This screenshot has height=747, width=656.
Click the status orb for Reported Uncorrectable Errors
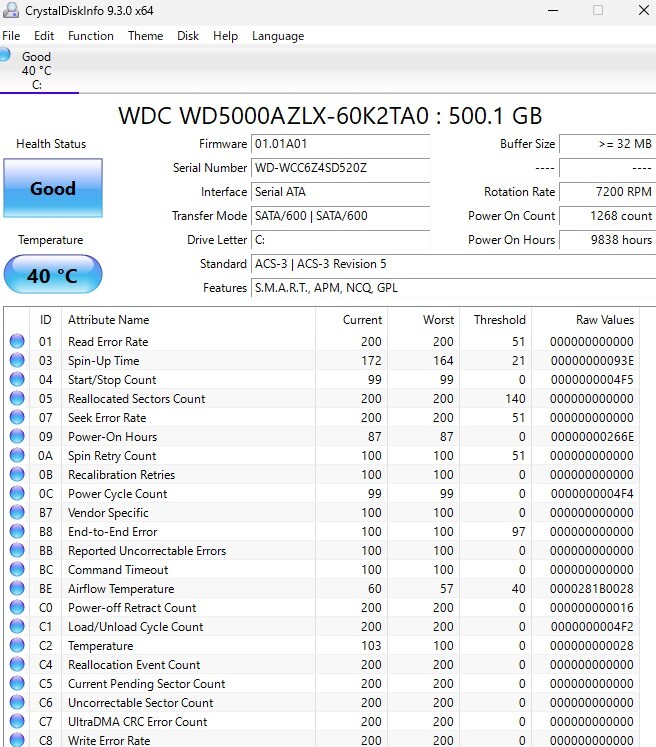pos(17,550)
